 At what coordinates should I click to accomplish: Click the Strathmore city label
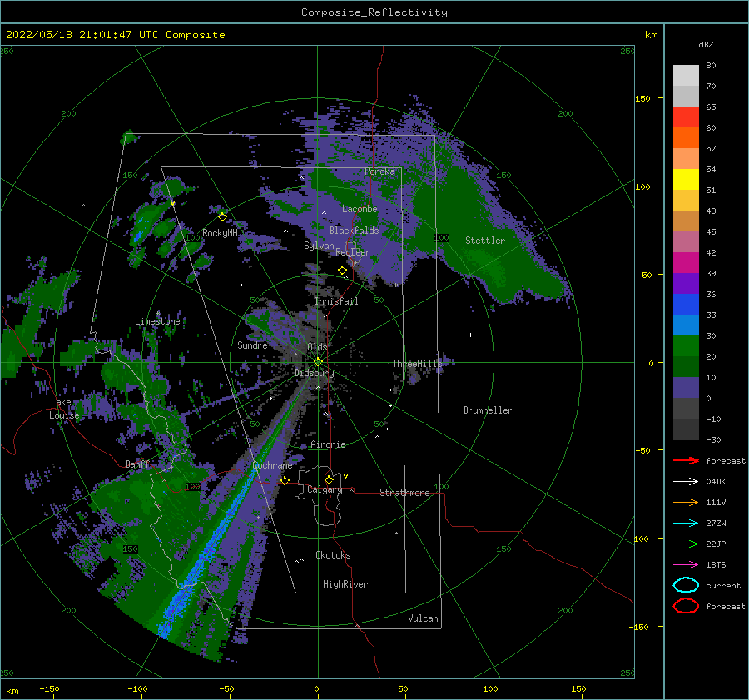click(x=404, y=493)
